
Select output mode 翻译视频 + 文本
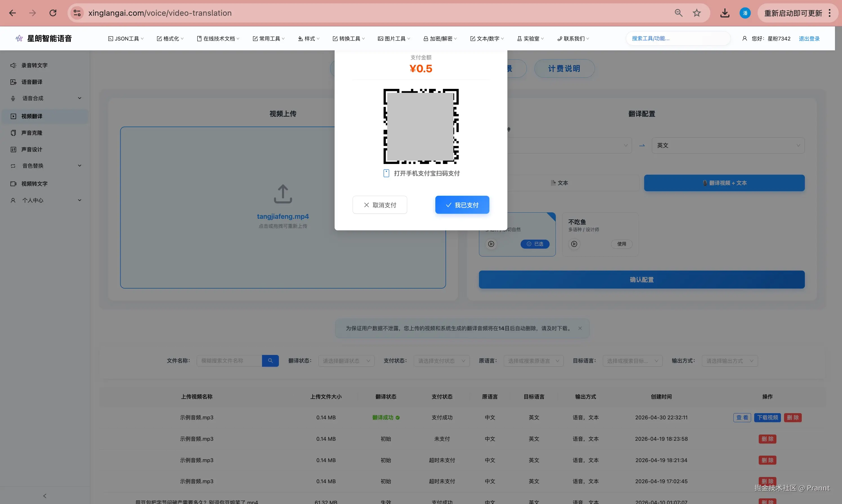724,183
